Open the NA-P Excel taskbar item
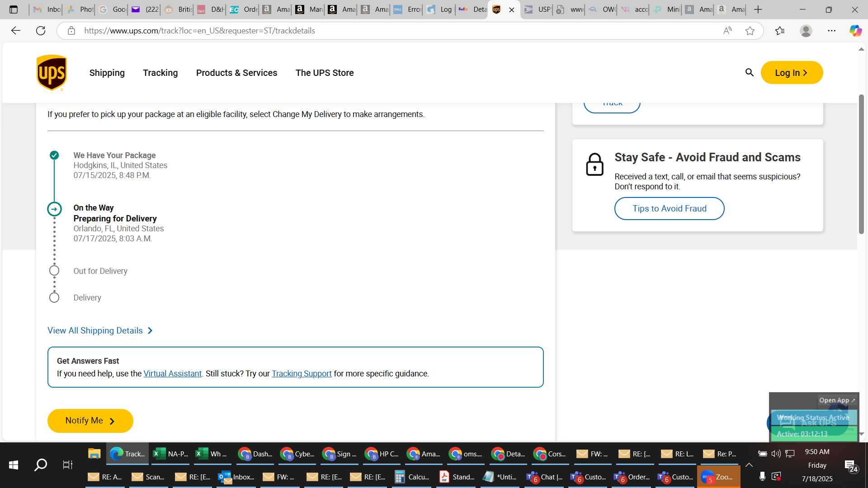 pyautogui.click(x=171, y=454)
